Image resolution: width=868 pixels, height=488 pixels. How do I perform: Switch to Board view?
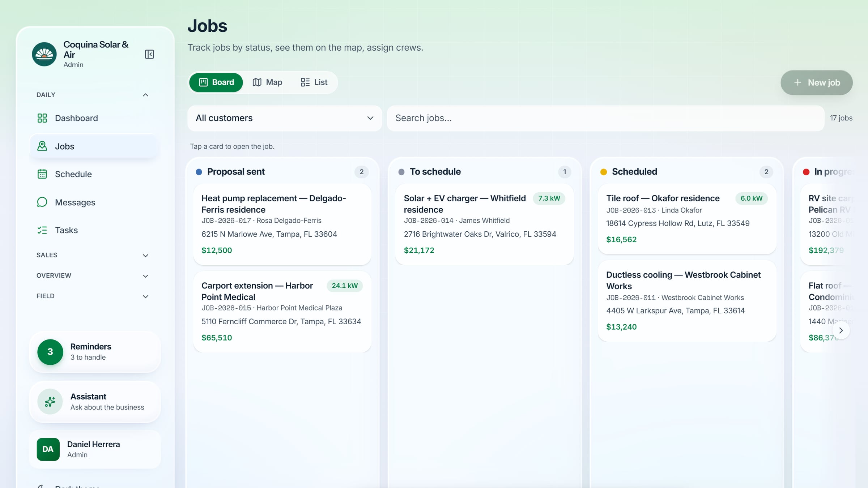[x=216, y=82]
